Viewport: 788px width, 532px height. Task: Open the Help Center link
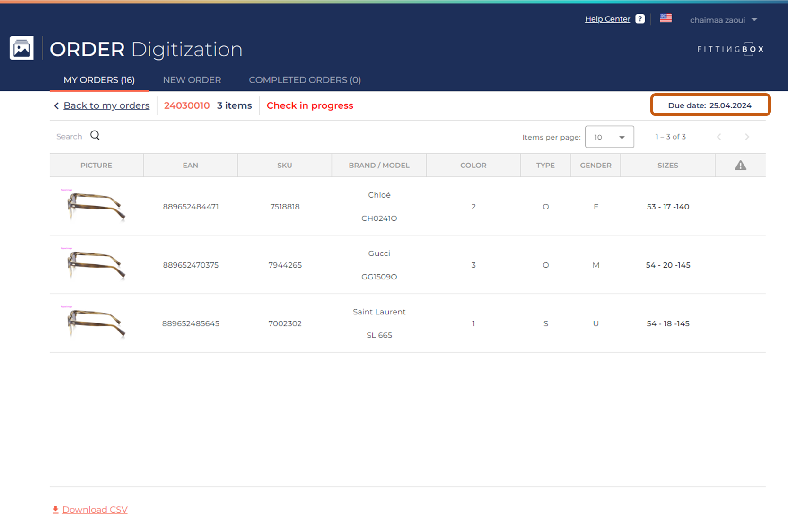pos(607,19)
